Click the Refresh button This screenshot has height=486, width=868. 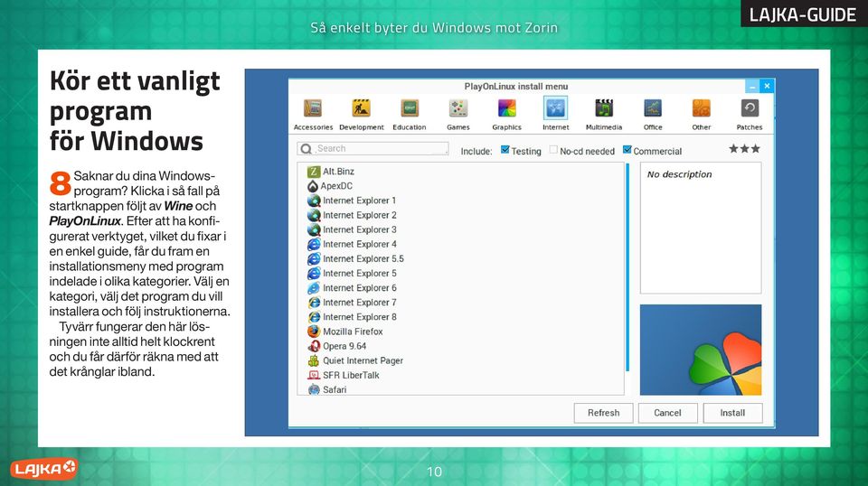pyautogui.click(x=603, y=413)
